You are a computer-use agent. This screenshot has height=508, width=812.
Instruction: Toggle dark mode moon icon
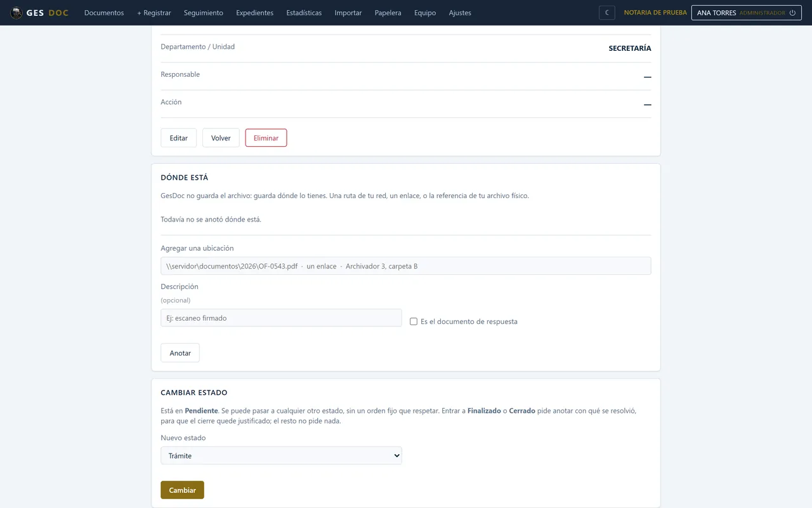(607, 13)
